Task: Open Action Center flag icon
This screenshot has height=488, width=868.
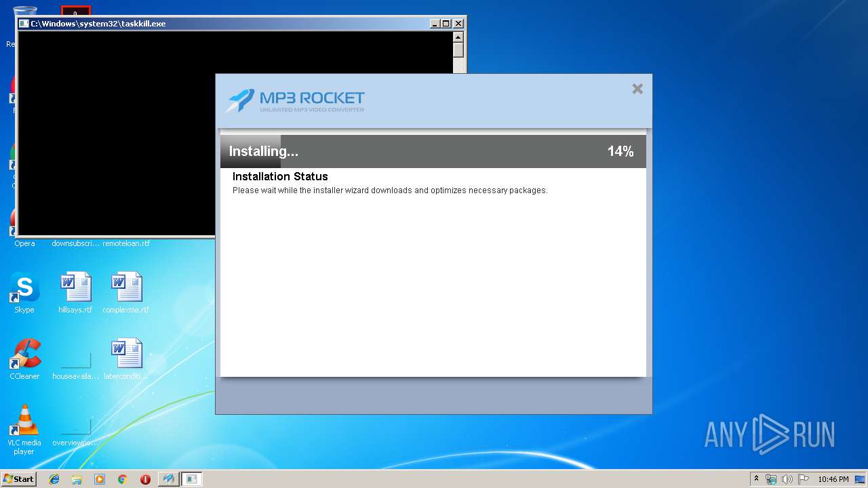Action: coord(803,479)
